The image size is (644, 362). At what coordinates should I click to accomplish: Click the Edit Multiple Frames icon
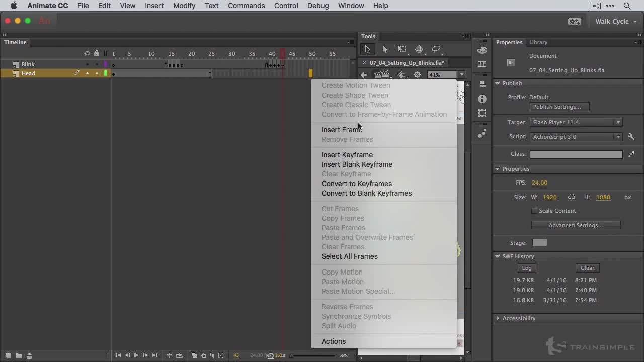212,355
